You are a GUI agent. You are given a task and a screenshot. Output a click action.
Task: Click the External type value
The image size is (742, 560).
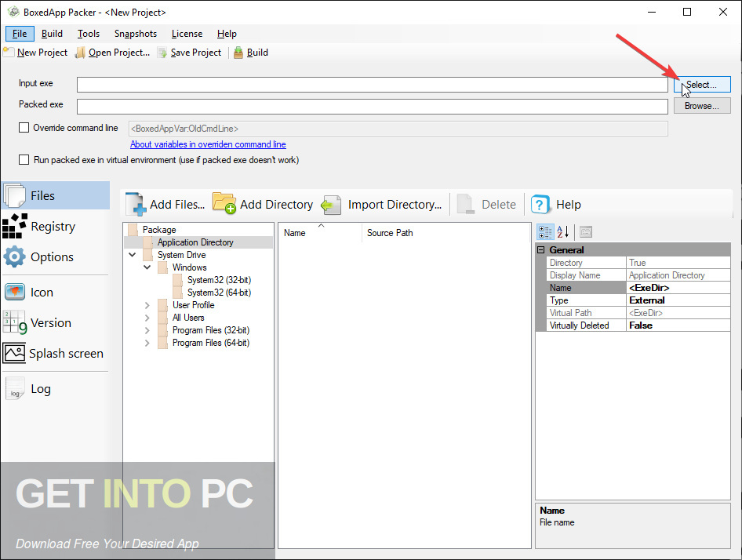(678, 300)
